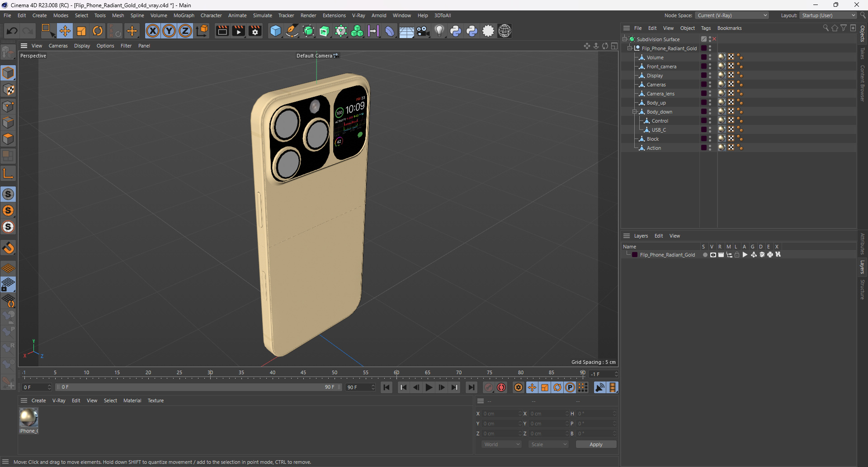Viewport: 868px width, 467px height.
Task: Click layer color swatch of Flip_Phone_Radiant_Gold
Action: (635, 255)
